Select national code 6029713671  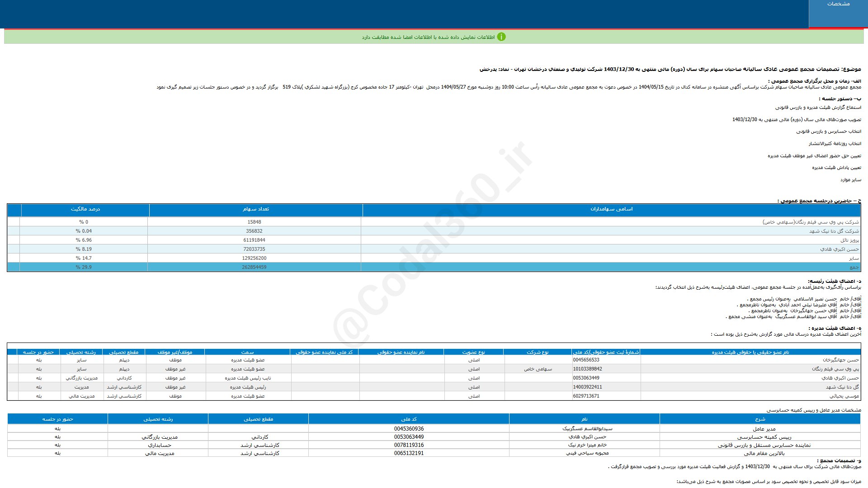coord(586,396)
